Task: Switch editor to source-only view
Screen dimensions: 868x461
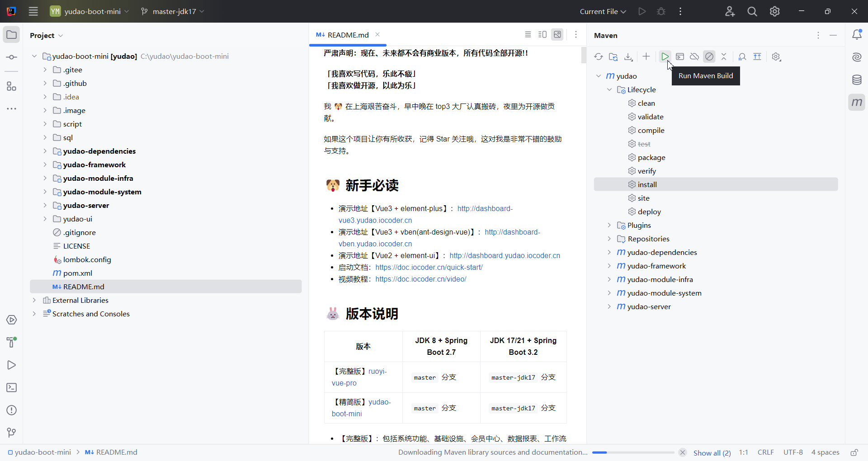Action: (528, 34)
